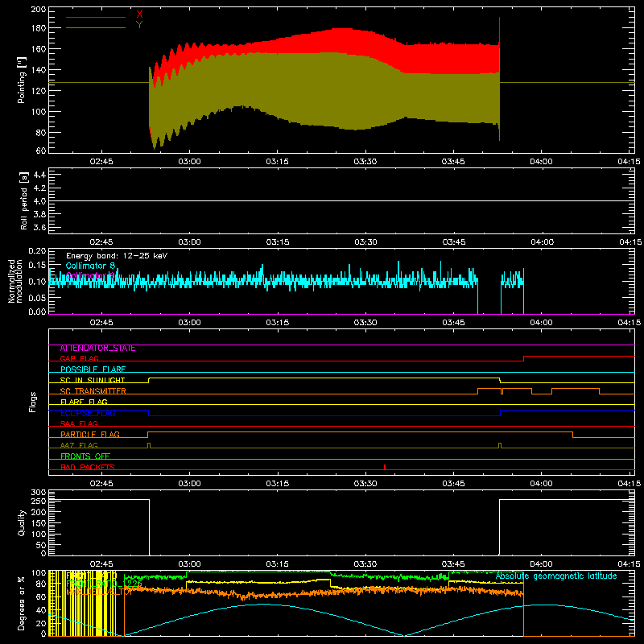Select the cyan 'Collimator 8' label
Screen dimensions: 644x644
tap(90, 266)
